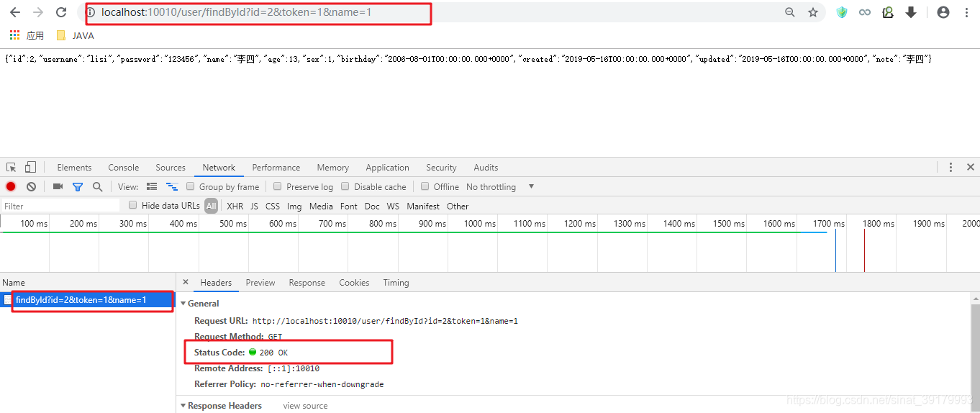Open the Application tab
This screenshot has height=413, width=980.
[x=387, y=167]
